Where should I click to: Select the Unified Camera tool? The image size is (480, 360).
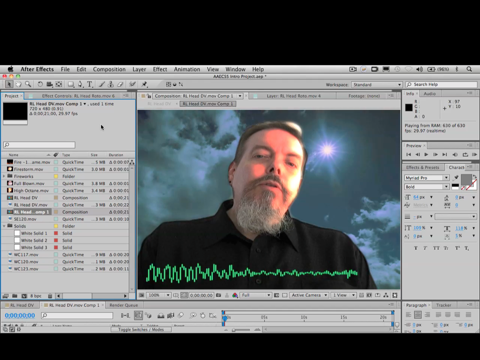(49, 84)
